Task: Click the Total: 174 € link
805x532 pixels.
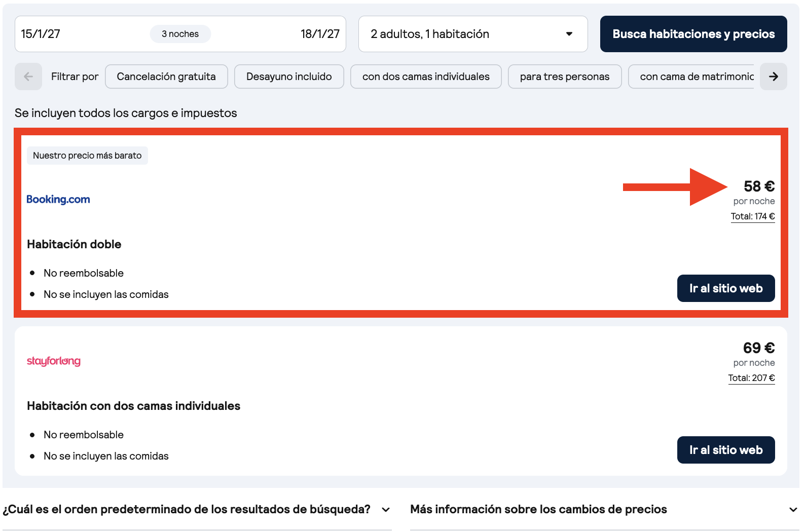Action: click(x=753, y=216)
